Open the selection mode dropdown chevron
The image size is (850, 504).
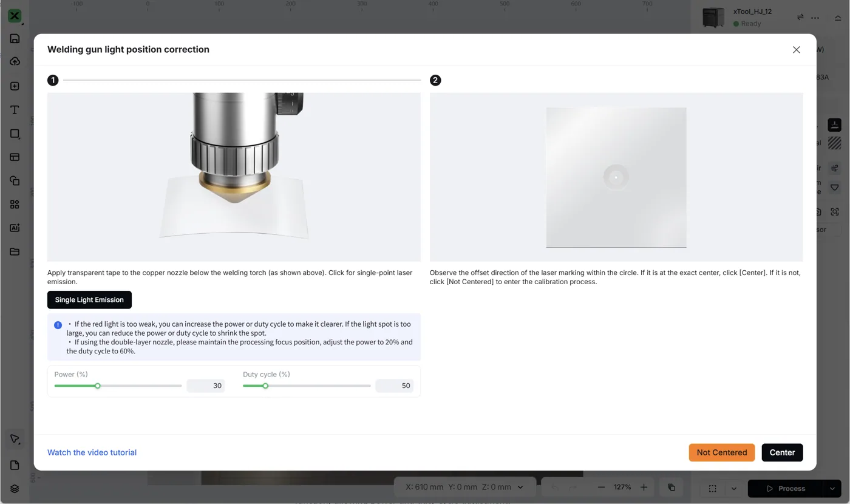tap(733, 488)
